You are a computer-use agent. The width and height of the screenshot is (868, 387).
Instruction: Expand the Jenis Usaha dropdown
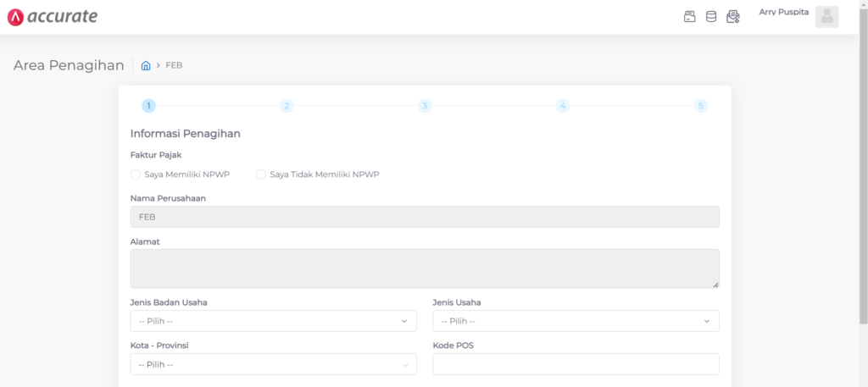point(576,321)
